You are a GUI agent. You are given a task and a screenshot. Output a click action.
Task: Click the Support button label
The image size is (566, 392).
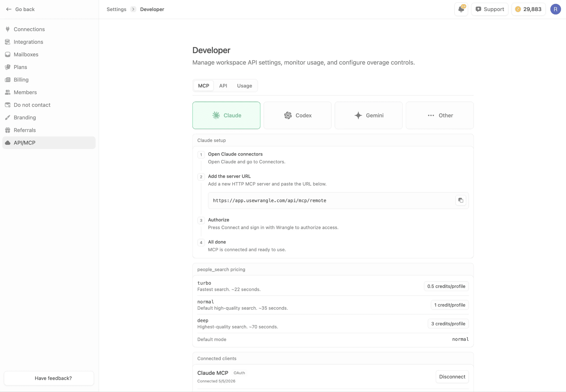(494, 9)
